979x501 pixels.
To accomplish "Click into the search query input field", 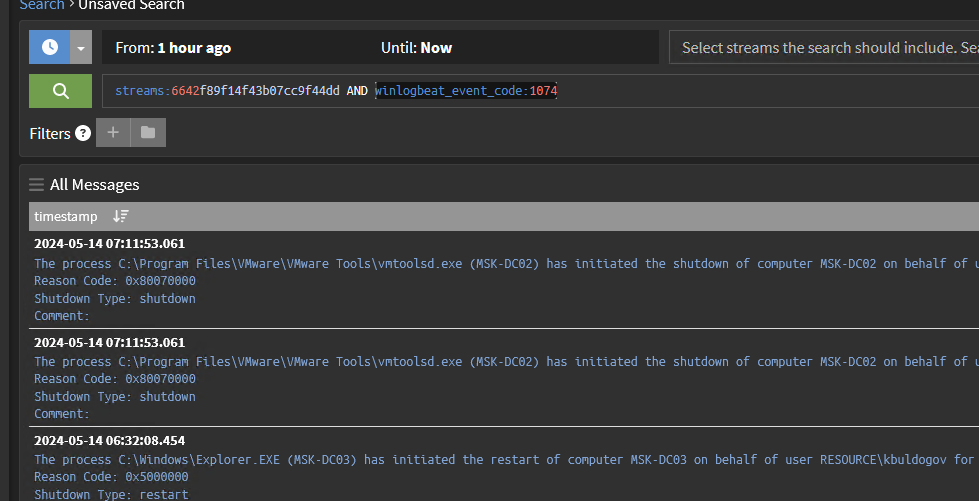I will click(541, 91).
